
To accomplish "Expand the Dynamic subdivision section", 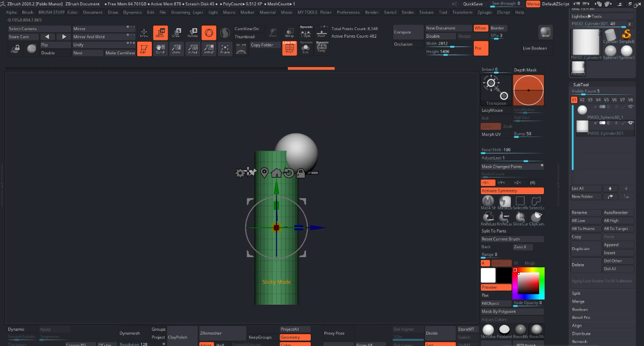I will tap(16, 329).
